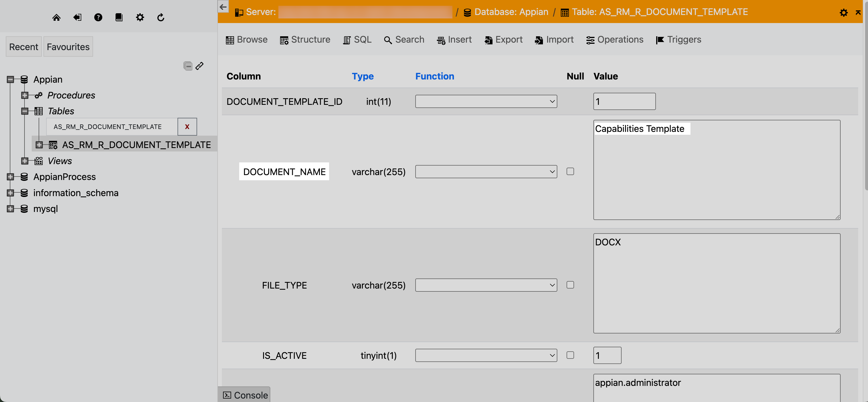Open the Search tab
868x402 pixels.
[x=404, y=40]
